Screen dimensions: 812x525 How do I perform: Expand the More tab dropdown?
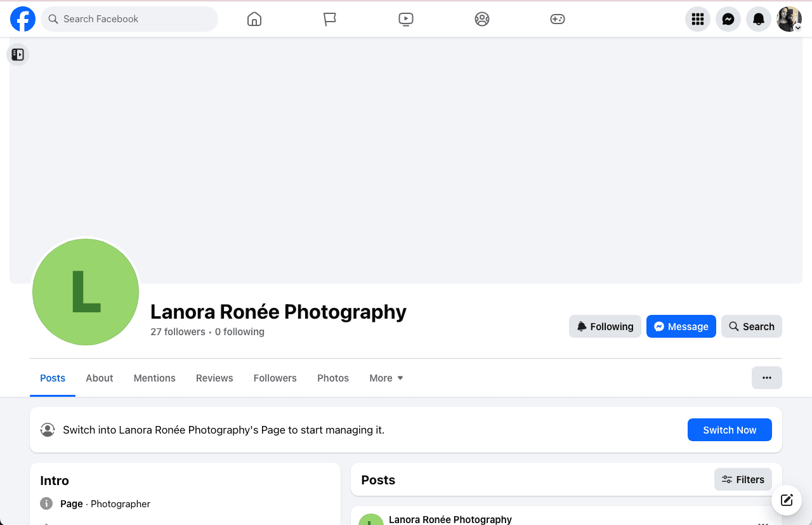386,378
